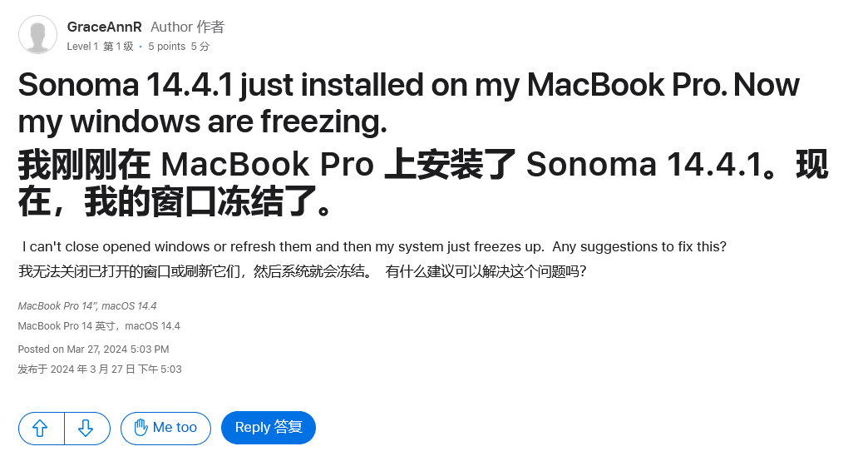Click the 5 分 points text
Viewport: 868px width, 476px height.
pyautogui.click(x=200, y=47)
